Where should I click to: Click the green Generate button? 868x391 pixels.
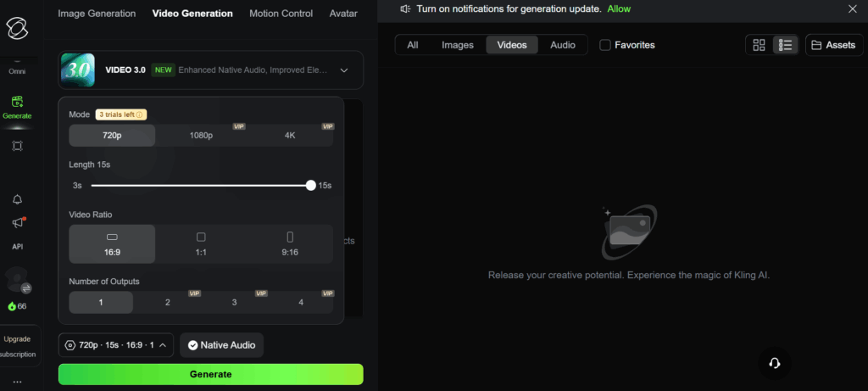[x=211, y=374]
